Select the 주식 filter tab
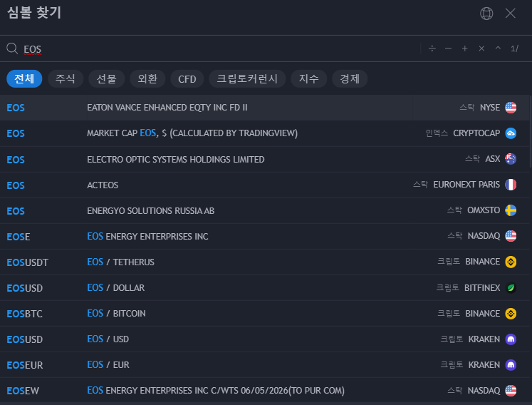 pyautogui.click(x=66, y=79)
